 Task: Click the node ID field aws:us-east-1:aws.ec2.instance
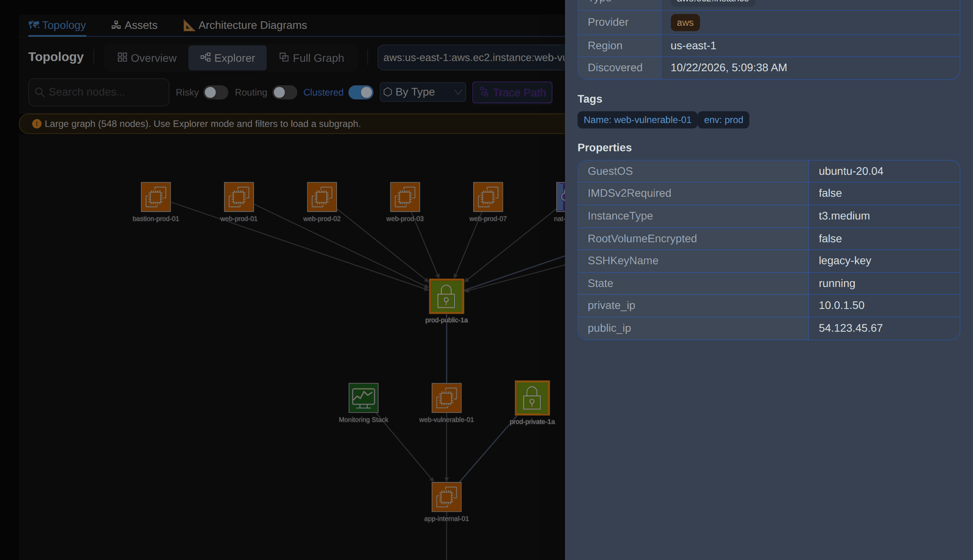click(x=472, y=57)
